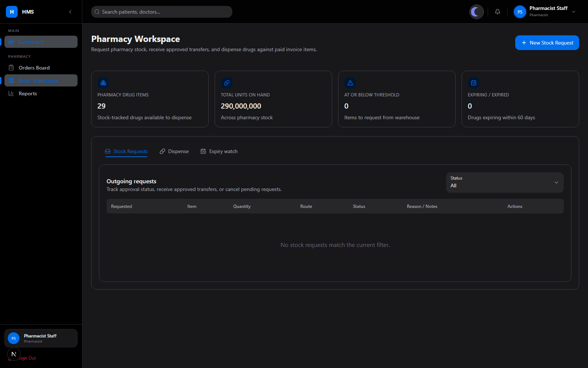Click the PS avatar in top bar
This screenshot has width=588, height=368.
520,12
